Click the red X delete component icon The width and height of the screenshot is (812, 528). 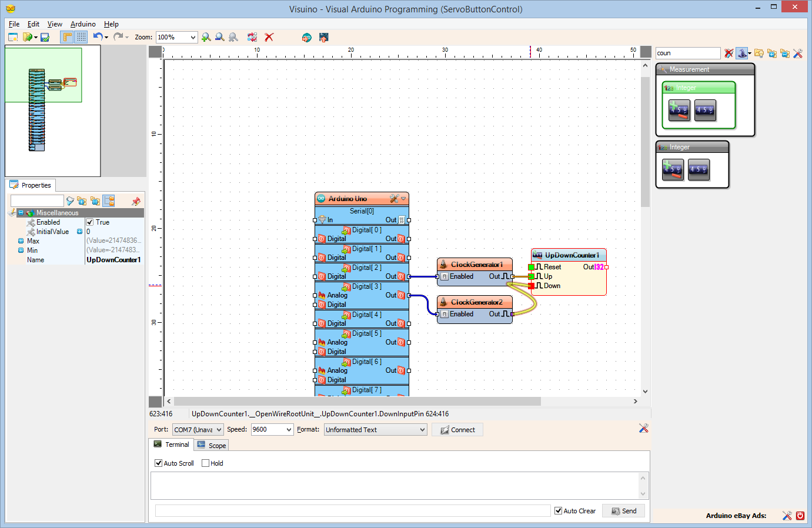pyautogui.click(x=269, y=37)
